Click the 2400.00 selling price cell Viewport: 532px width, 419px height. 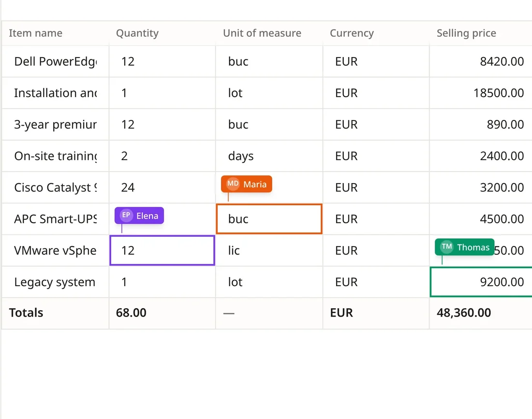[481, 156]
